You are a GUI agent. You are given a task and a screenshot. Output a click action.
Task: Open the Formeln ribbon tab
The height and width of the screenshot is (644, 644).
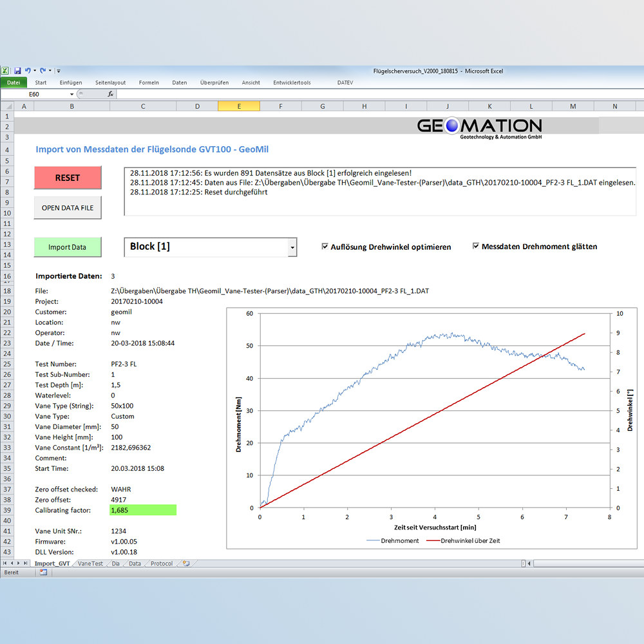click(149, 82)
